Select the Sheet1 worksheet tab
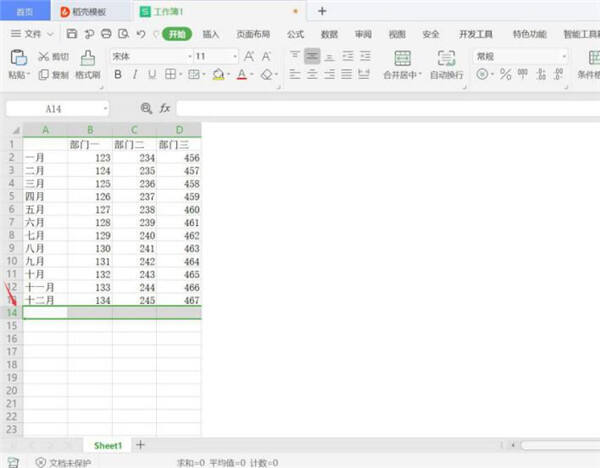Image resolution: width=600 pixels, height=468 pixels. [108, 445]
